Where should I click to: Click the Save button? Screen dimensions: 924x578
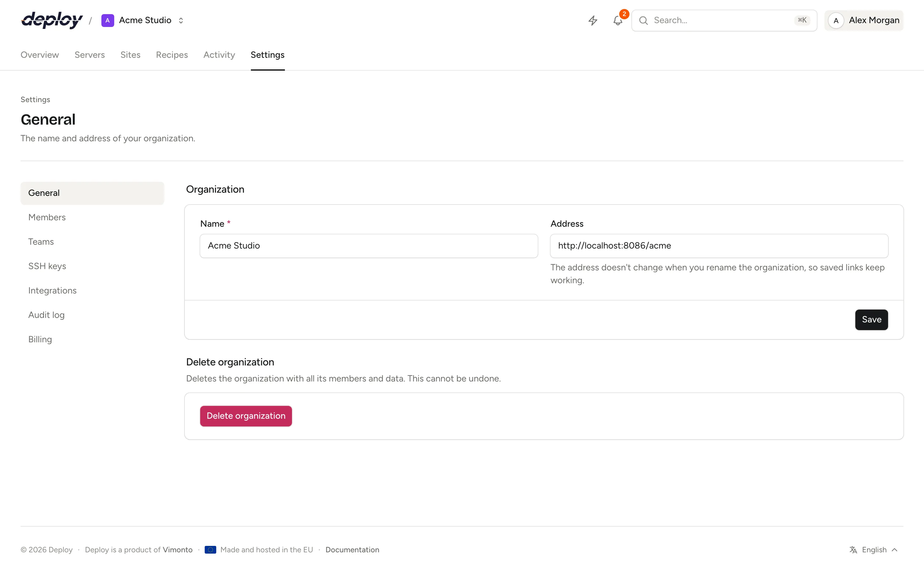tap(871, 320)
